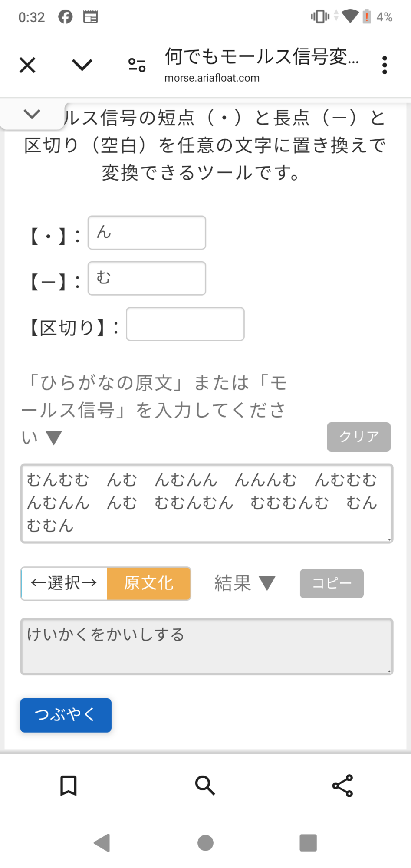Screen dimensions: 411x868
Task: Focus the short-point 【・】 input field
Action: click(147, 233)
